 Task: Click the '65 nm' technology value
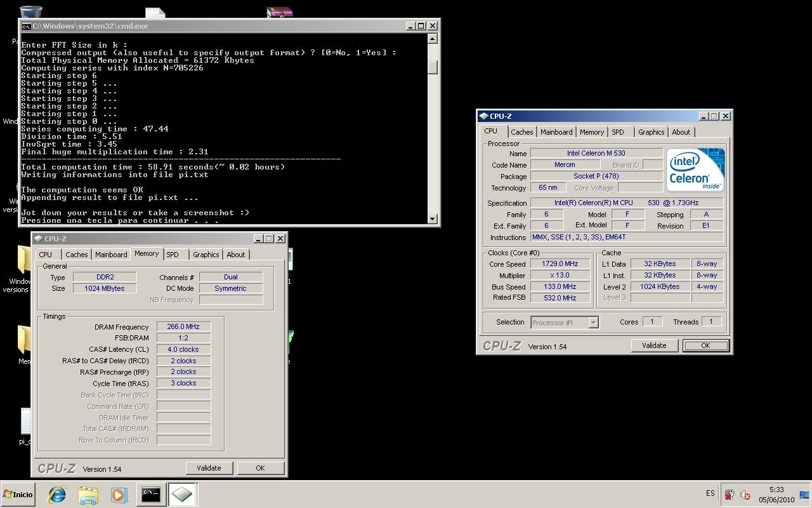pos(548,187)
